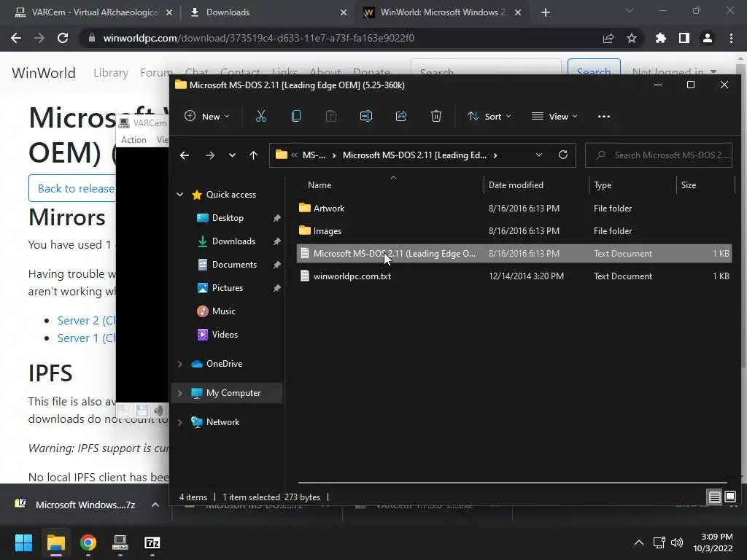Collapse the Quick access tree

pos(180,194)
